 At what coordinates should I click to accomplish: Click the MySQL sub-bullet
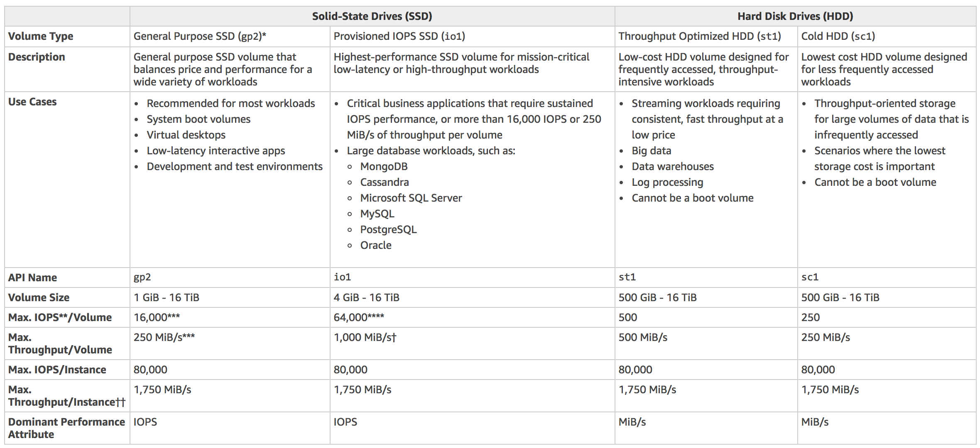pyautogui.click(x=377, y=214)
